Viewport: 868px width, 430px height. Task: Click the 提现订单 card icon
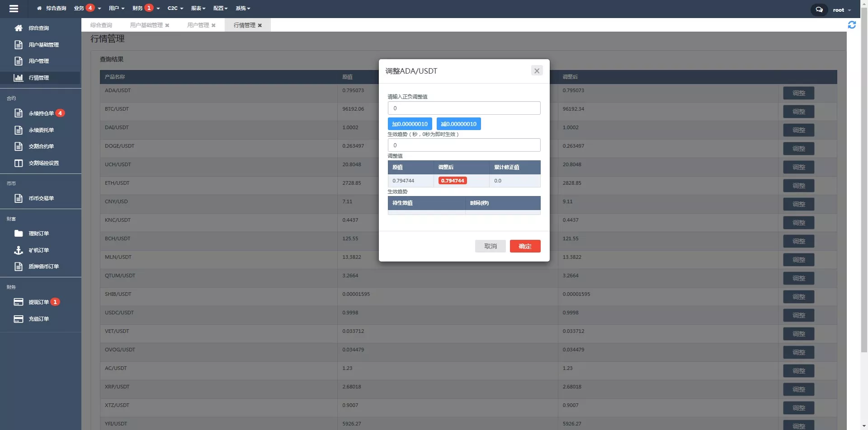[x=19, y=302]
